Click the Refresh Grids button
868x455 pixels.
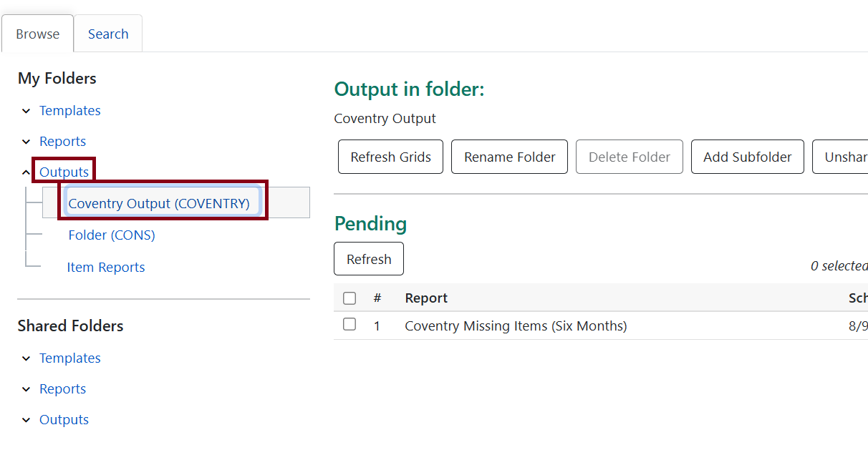(x=390, y=156)
